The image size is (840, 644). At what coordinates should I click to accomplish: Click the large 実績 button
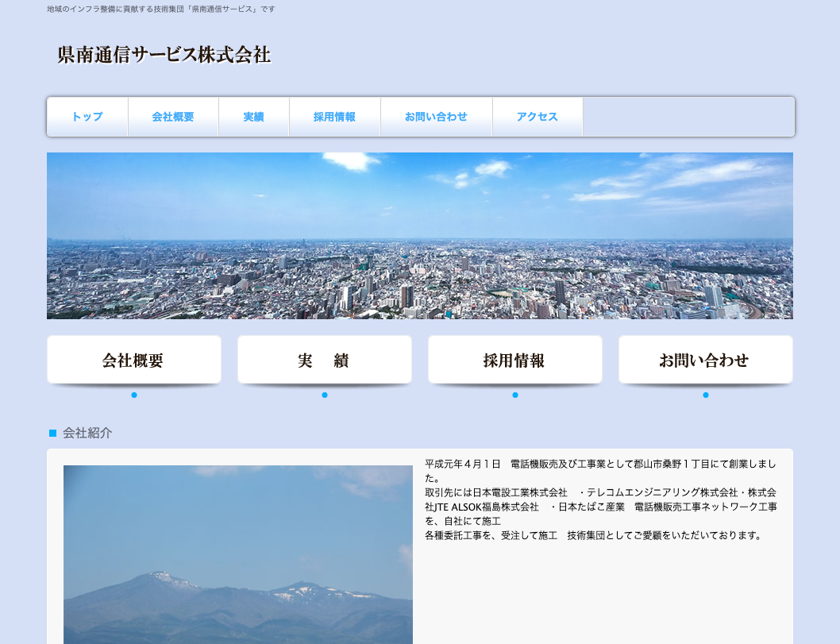324,359
